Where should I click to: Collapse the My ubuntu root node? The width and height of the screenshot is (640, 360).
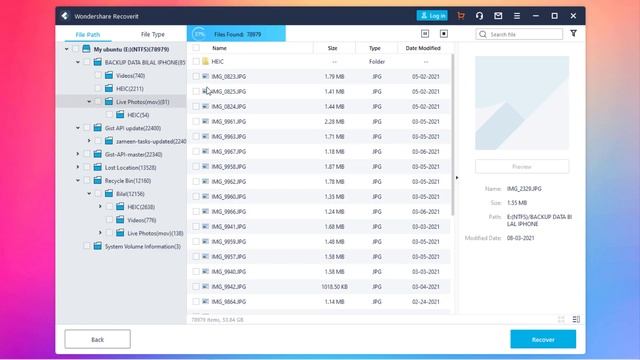pos(67,49)
